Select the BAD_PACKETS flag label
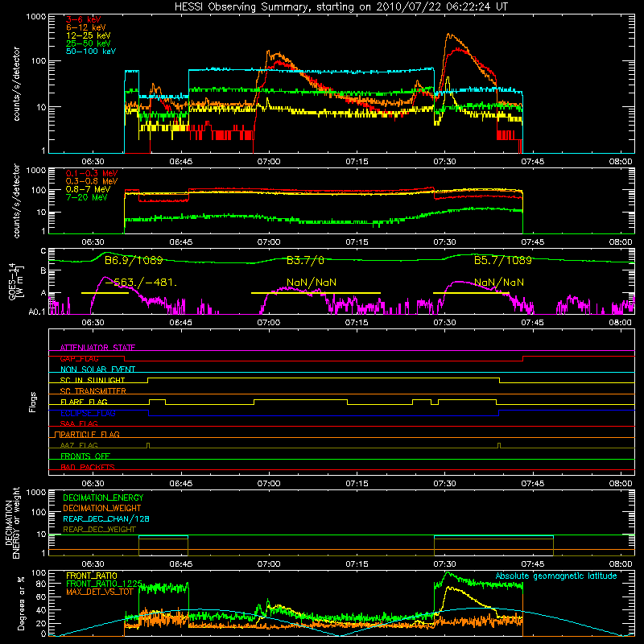 click(x=88, y=467)
